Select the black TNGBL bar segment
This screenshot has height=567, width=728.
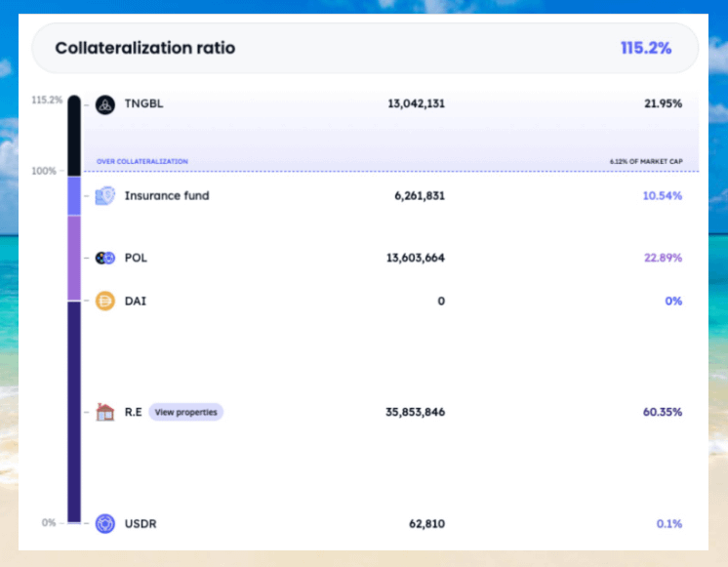74,135
